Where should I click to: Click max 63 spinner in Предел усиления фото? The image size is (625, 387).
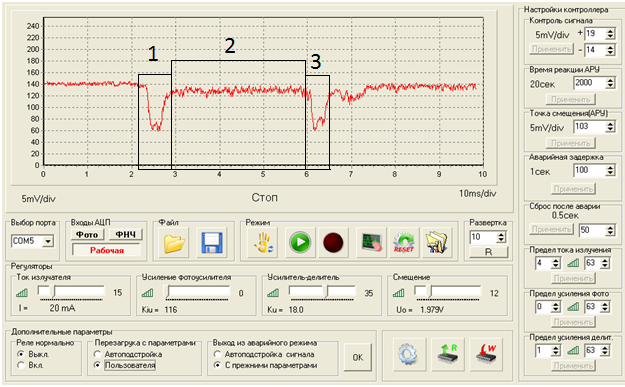pos(605,307)
